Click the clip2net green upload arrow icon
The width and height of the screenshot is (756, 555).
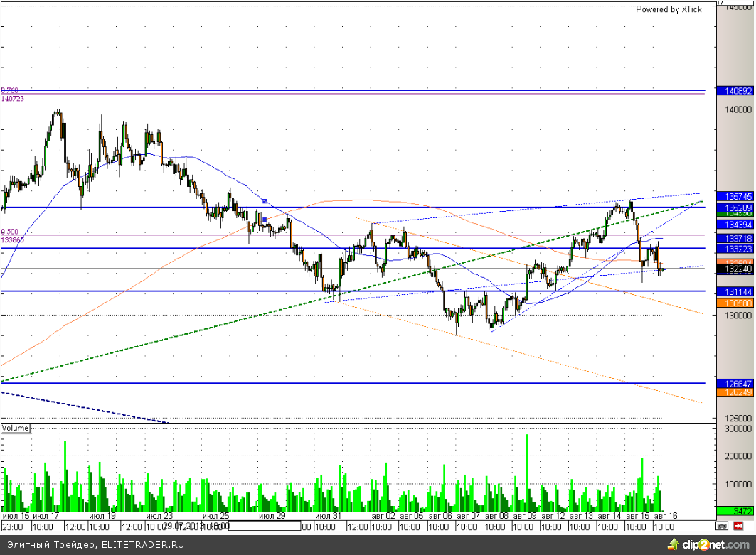(673, 544)
